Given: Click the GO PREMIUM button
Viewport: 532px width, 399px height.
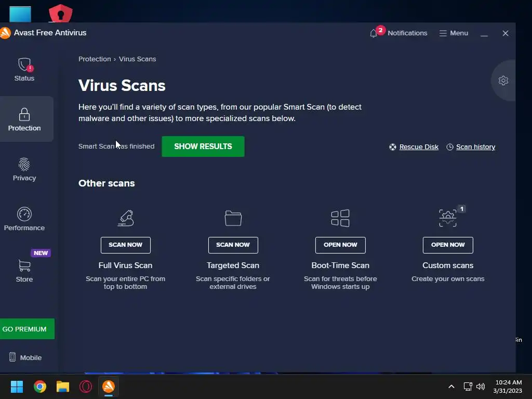Looking at the screenshot, I should tap(26, 329).
